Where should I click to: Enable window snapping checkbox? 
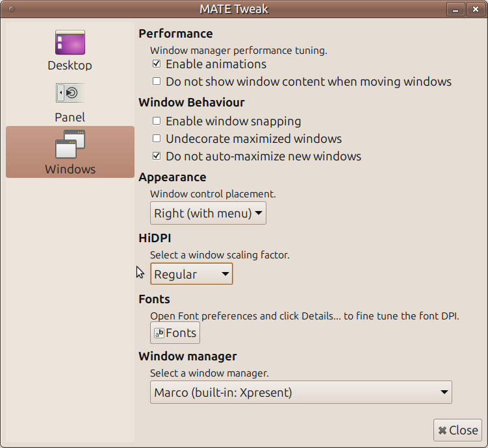[x=157, y=121]
